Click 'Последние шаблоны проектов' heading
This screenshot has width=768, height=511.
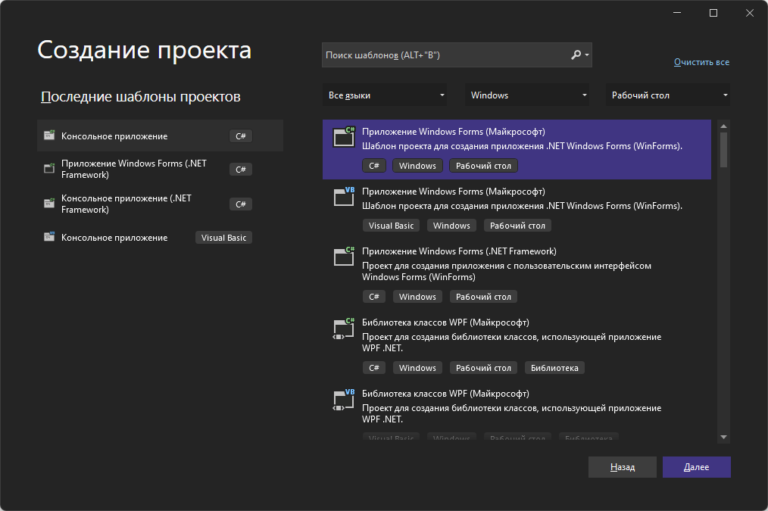tap(141, 97)
